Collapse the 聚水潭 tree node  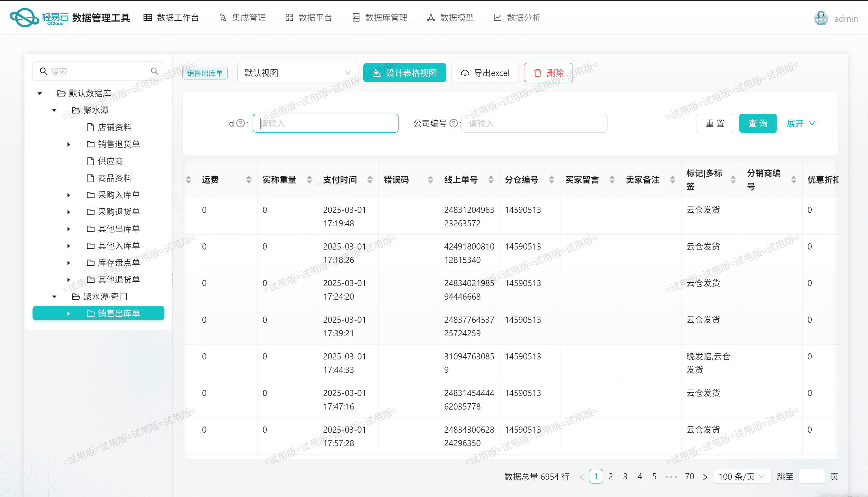coord(54,111)
